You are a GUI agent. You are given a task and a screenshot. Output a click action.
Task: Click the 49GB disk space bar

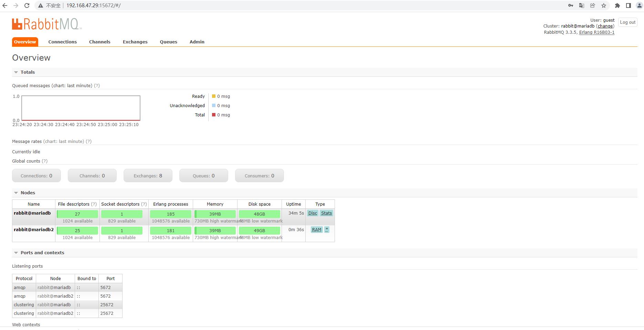260,230
